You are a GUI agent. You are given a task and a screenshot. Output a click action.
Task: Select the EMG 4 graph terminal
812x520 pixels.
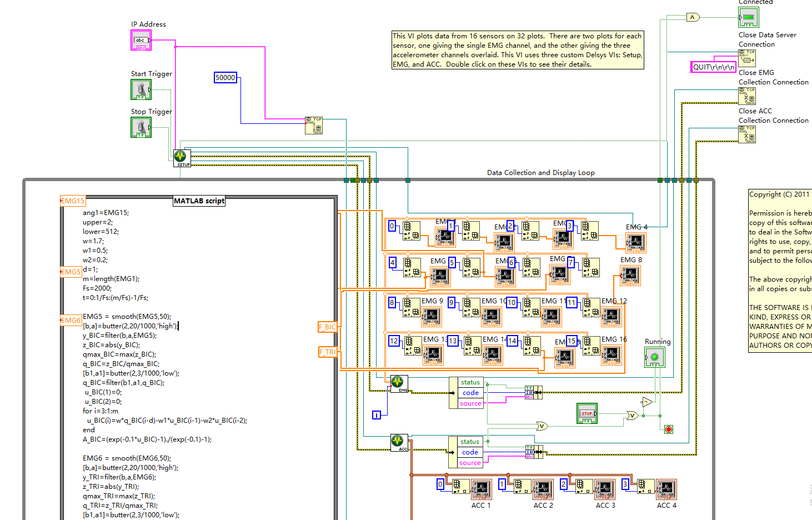pos(636,242)
